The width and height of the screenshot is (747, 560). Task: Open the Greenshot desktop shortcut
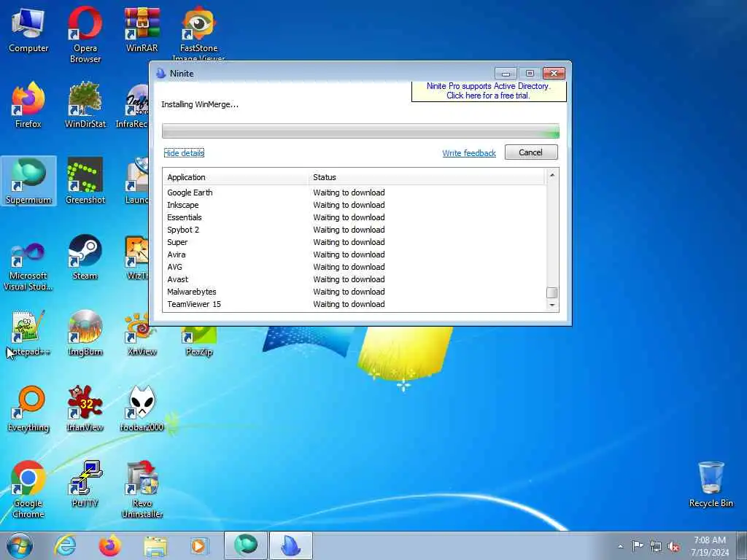click(85, 181)
